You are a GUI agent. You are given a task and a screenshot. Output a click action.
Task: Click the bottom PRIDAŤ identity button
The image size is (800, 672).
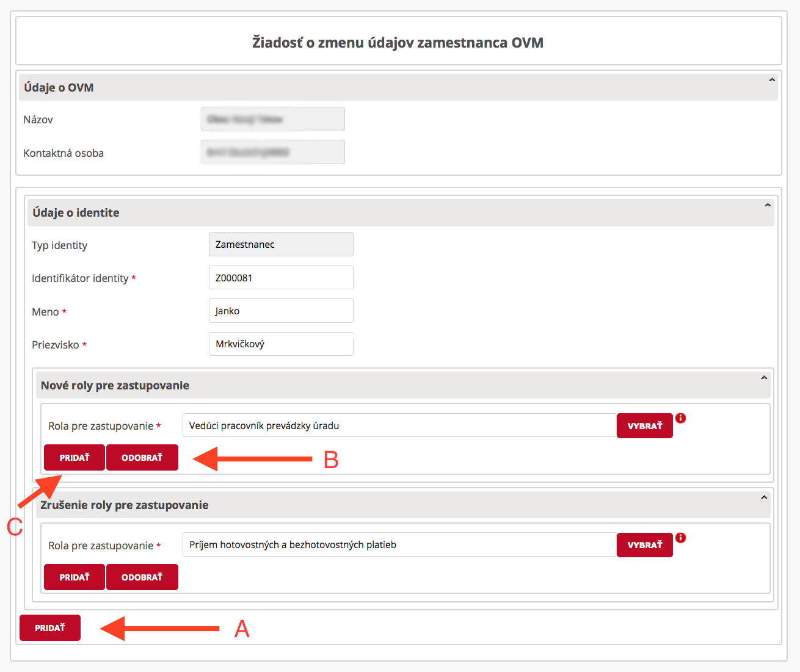(x=50, y=628)
